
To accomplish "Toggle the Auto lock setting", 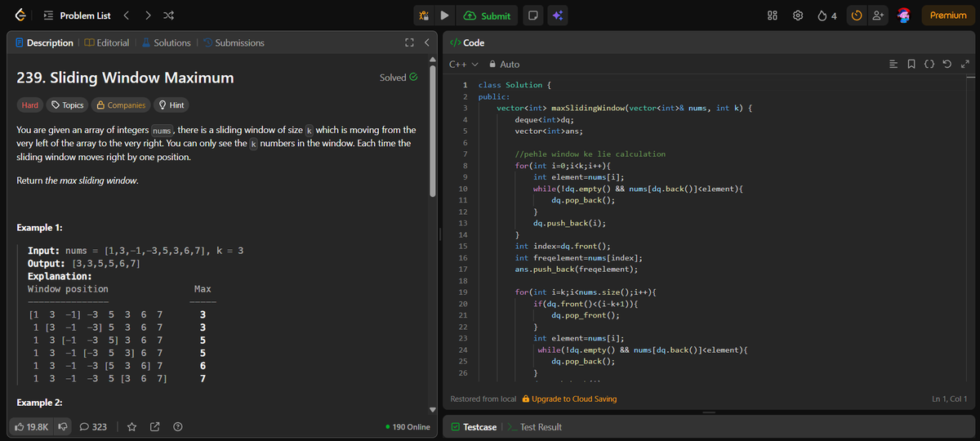I will pyautogui.click(x=504, y=64).
